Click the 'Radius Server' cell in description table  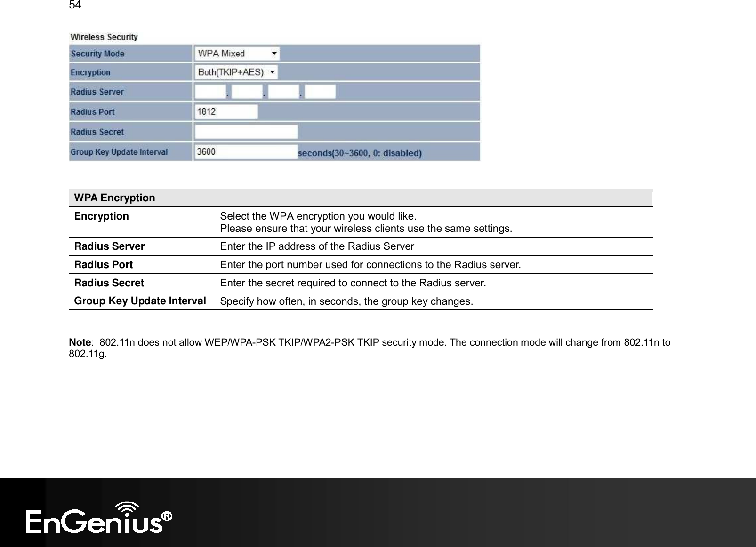point(142,246)
